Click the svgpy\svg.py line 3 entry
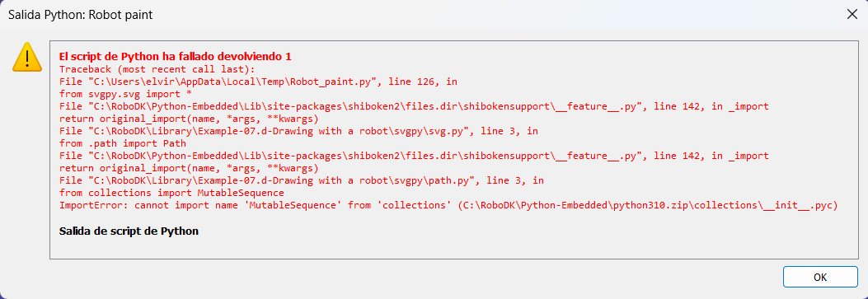The height and width of the screenshot is (299, 868). [299, 131]
